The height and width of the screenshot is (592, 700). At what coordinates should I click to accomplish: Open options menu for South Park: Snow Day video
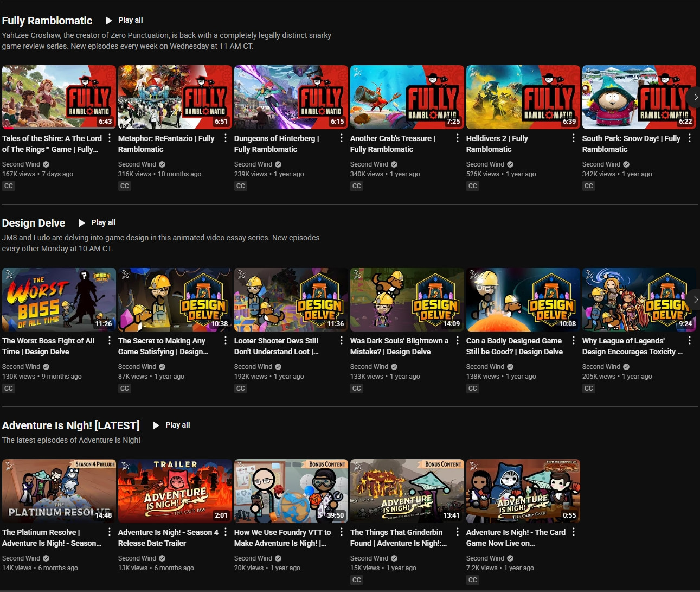click(690, 138)
